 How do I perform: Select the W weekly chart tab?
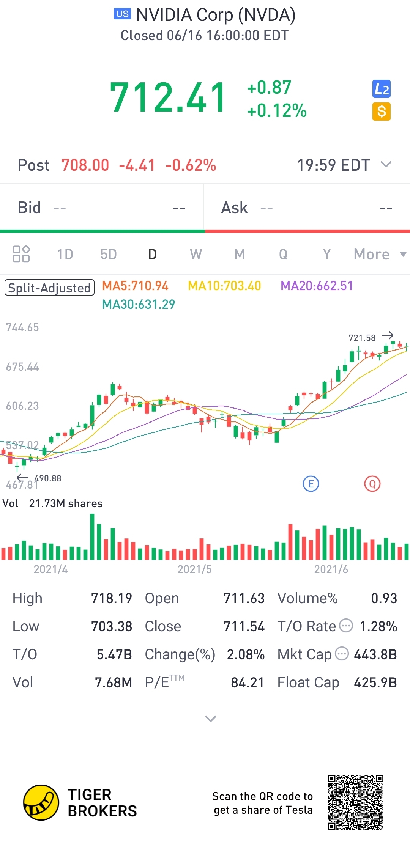(x=196, y=254)
